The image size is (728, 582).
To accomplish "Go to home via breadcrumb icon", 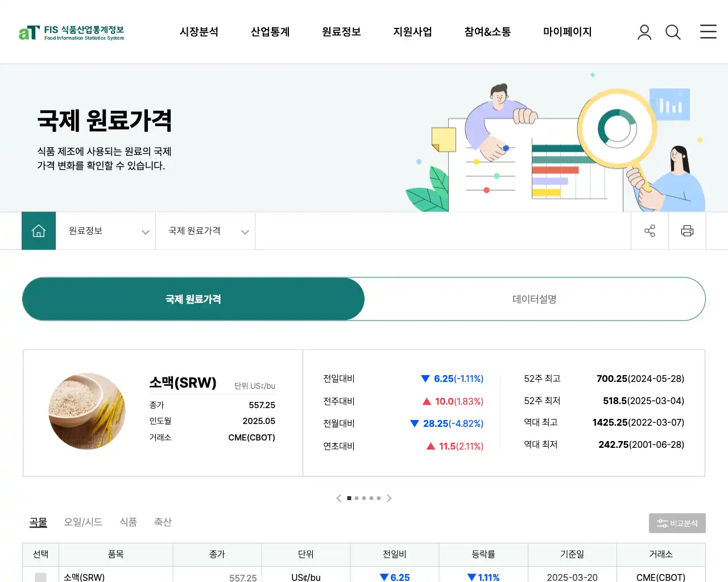I will tap(39, 231).
